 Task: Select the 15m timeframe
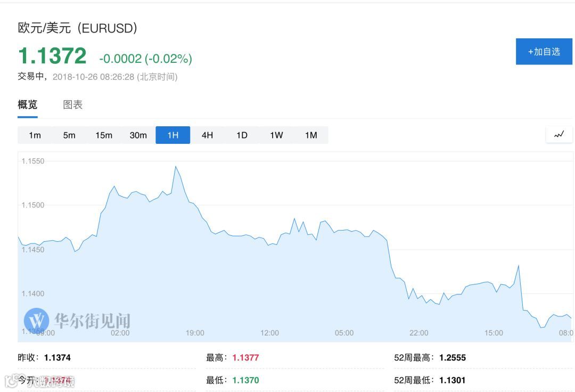pos(104,135)
